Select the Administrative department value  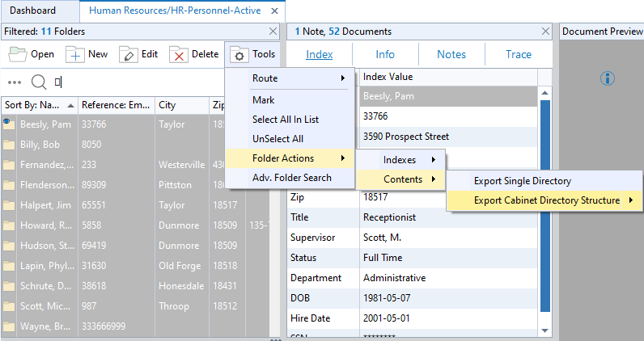pos(394,278)
